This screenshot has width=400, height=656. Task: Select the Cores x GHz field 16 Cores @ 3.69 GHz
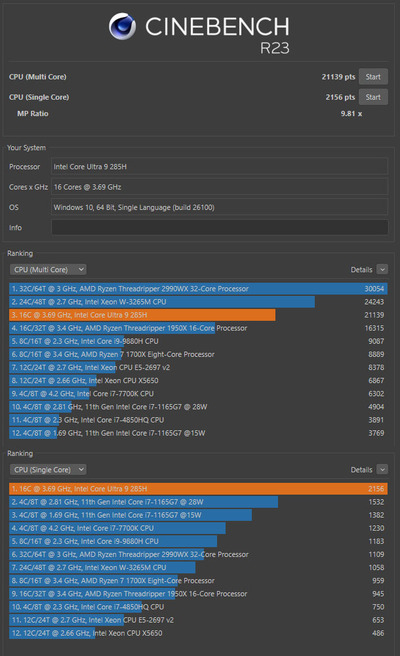coord(219,187)
